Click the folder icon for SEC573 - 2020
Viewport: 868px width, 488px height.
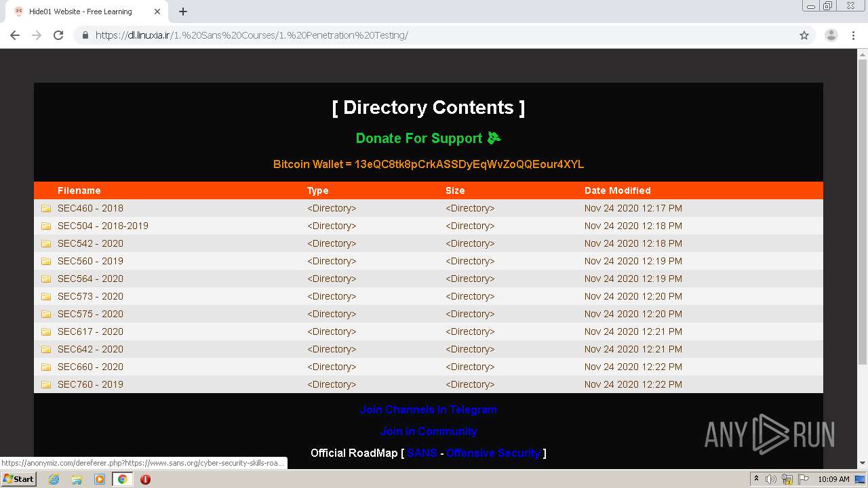coord(46,296)
